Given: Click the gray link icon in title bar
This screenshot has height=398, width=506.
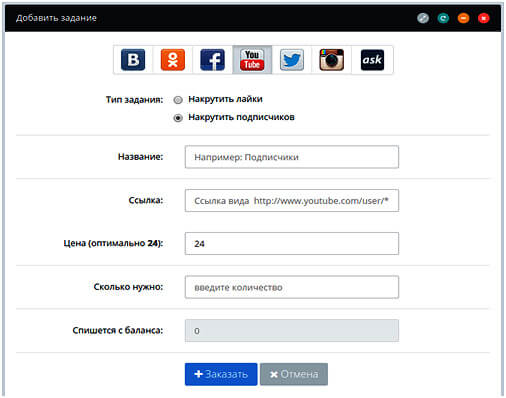Looking at the screenshot, I should point(423,18).
